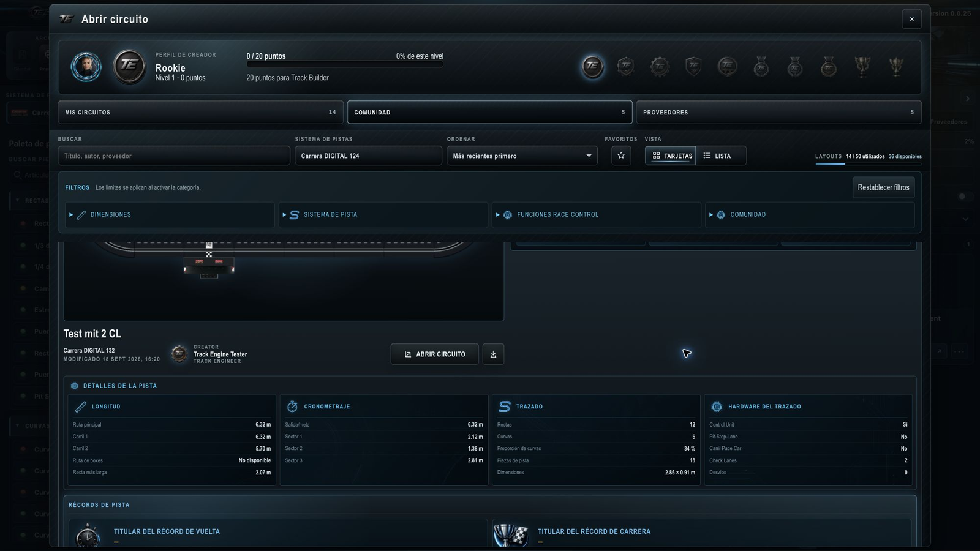
Task: Click the track preview thumbnail
Action: [284, 280]
